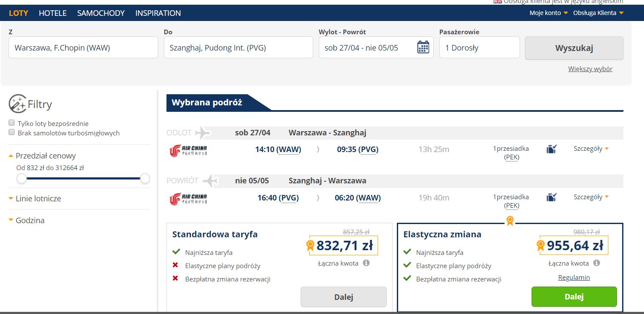Click the 955,64 zł price
Screen dimensions: 644x314
click(575, 245)
